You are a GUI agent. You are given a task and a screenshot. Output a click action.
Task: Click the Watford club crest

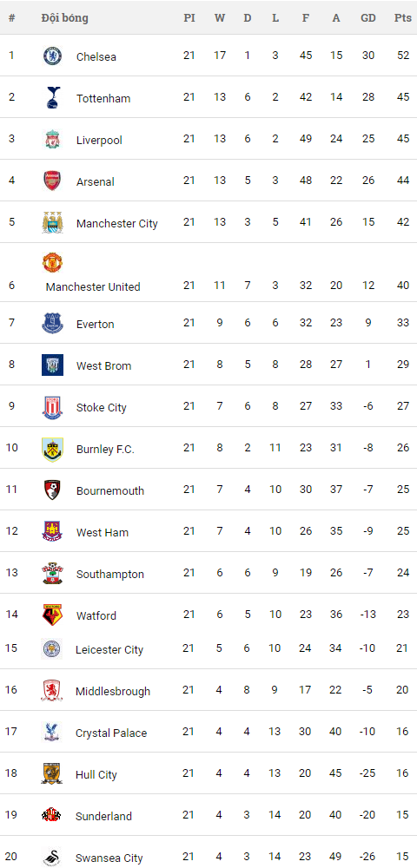pyautogui.click(x=53, y=615)
